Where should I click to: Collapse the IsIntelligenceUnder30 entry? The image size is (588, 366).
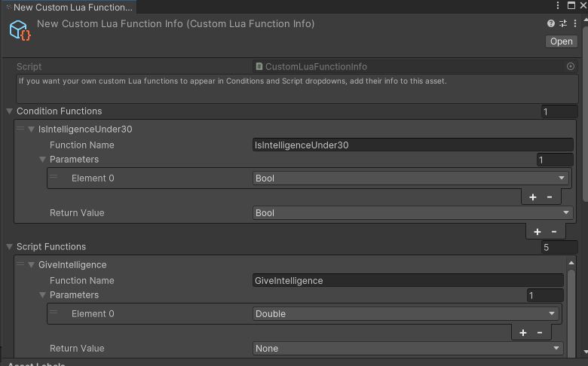pyautogui.click(x=32, y=130)
